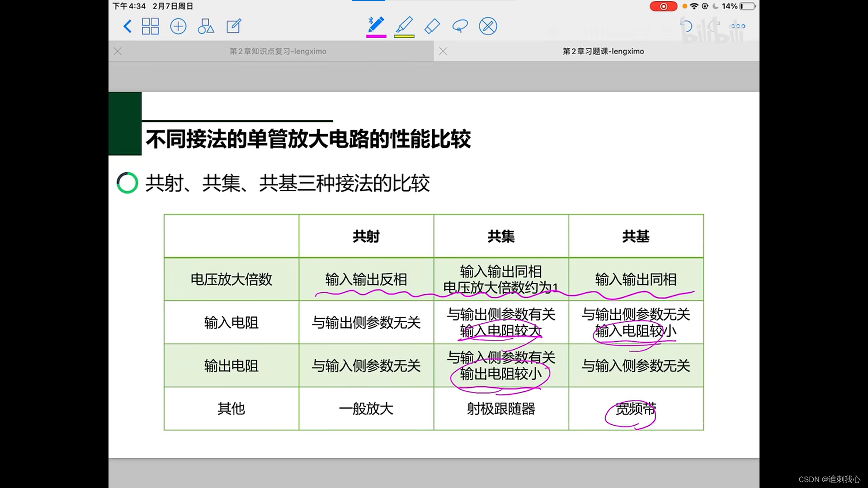The image size is (868, 488).
Task: Select the highlighter tool
Action: 404,25
